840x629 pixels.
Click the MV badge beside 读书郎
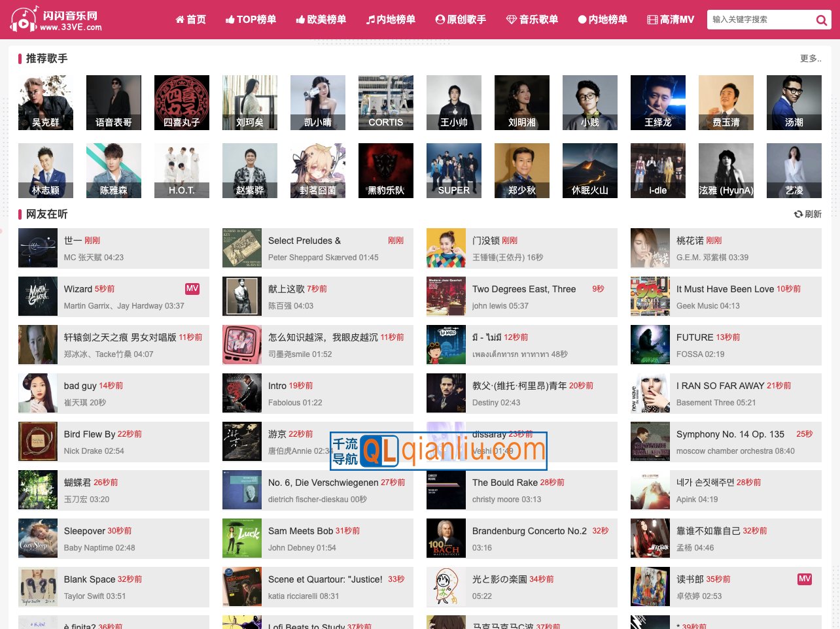coord(805,579)
